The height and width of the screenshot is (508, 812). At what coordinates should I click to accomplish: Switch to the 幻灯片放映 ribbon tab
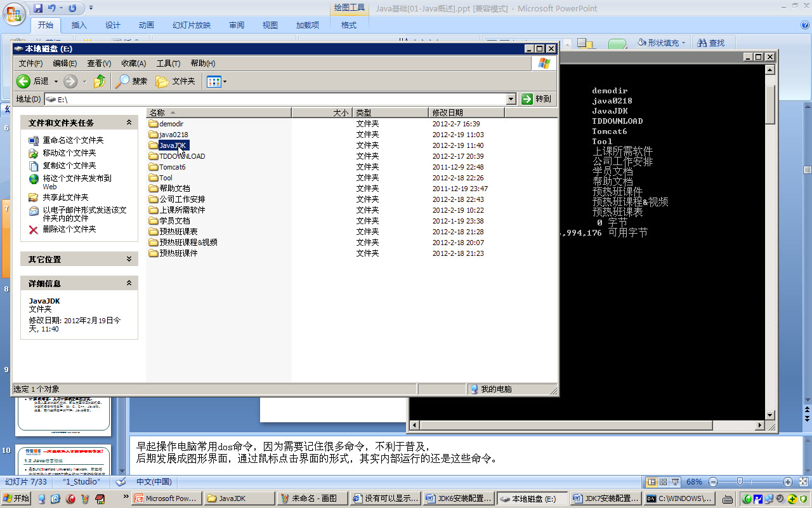pos(192,25)
